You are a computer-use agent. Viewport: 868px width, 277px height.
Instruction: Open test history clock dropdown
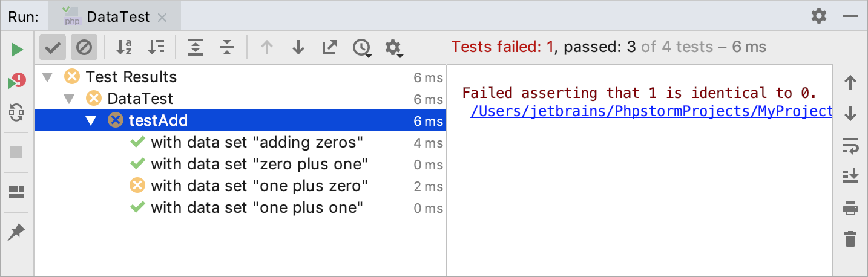tap(363, 48)
